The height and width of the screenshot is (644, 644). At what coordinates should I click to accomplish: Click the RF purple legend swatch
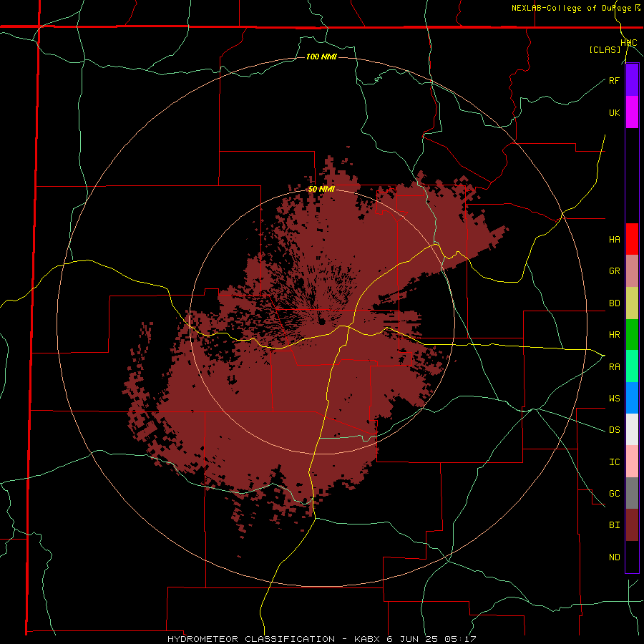pos(632,80)
